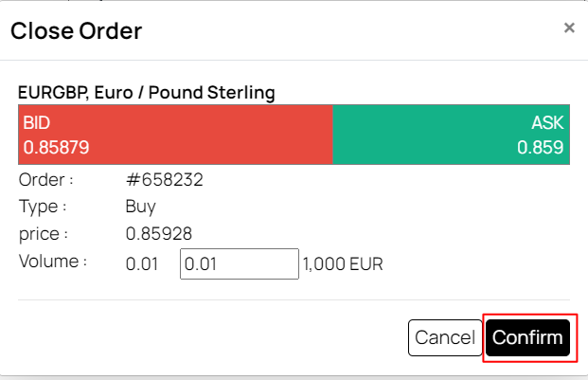
Task: Close the dialog with the X icon
Action: (569, 27)
